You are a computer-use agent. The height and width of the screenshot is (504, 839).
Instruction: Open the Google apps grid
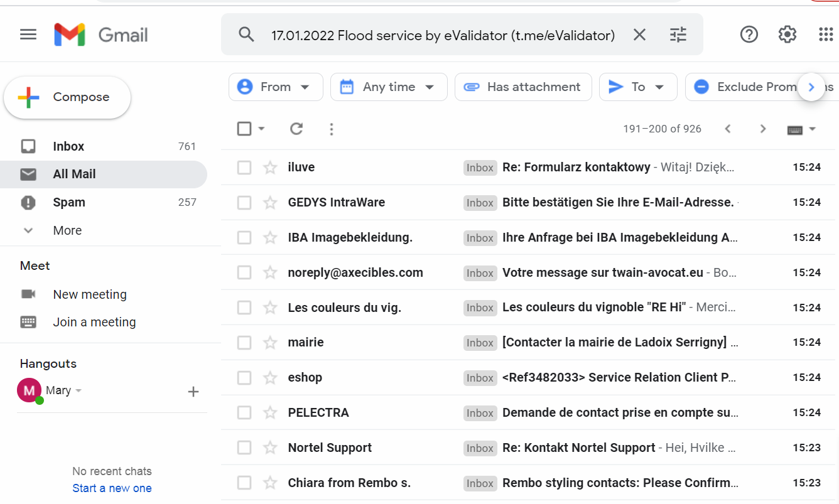click(826, 35)
